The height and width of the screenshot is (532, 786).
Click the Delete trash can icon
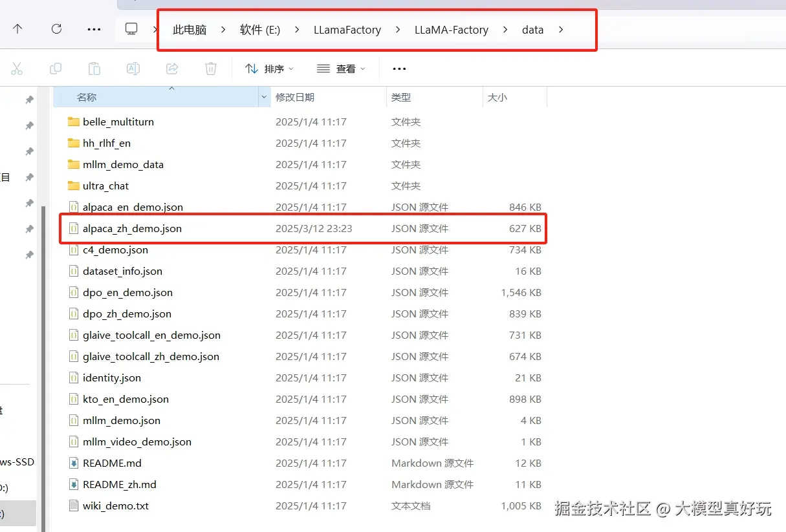(x=211, y=69)
